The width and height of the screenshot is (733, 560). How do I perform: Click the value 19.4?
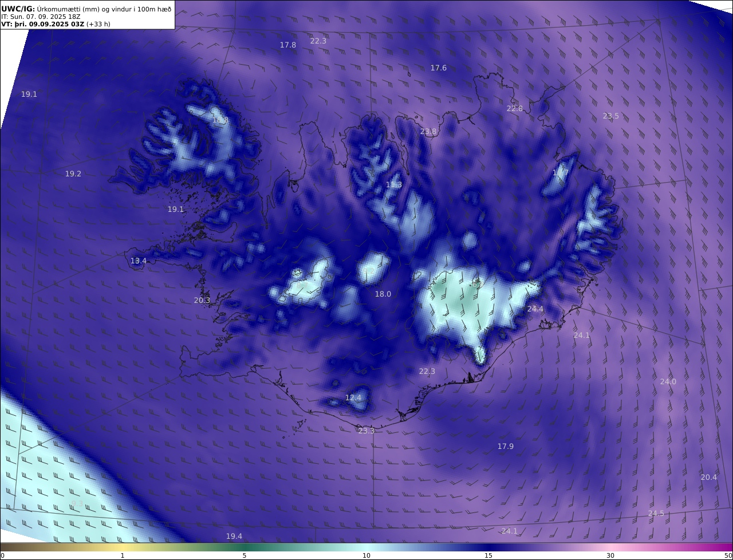coord(234,536)
